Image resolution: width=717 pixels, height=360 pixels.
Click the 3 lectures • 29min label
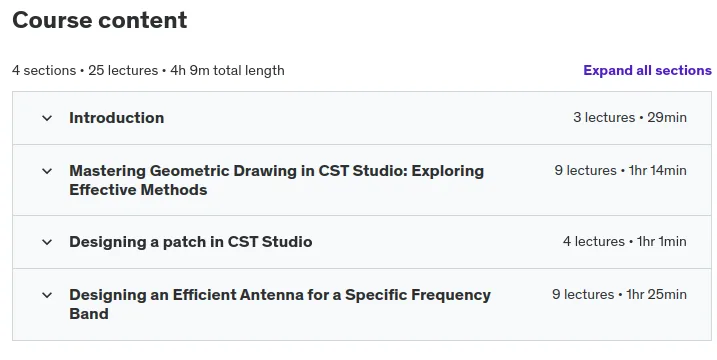point(630,118)
